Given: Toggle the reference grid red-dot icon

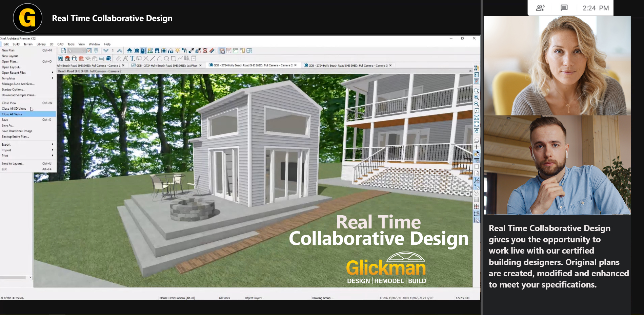Looking at the screenshot, I should tap(476, 206).
